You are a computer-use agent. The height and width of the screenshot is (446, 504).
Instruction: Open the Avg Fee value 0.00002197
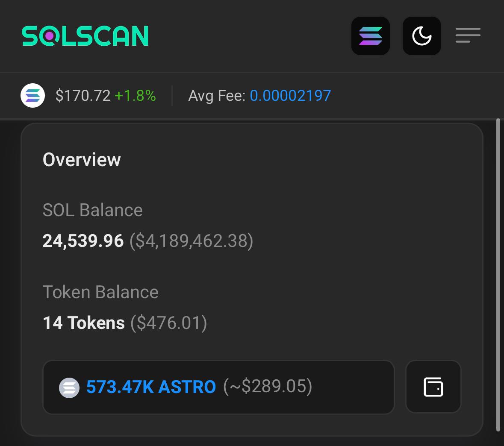(x=290, y=96)
